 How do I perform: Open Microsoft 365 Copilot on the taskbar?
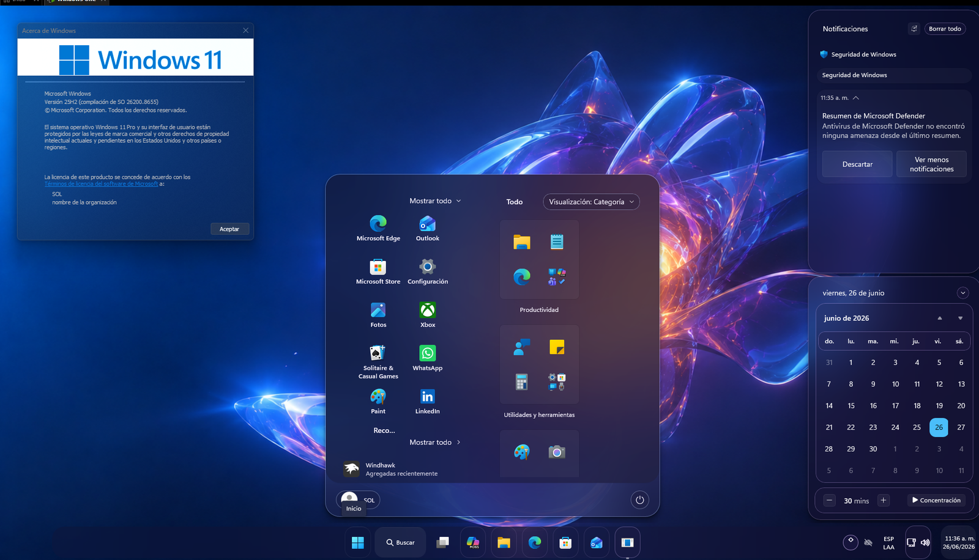tap(473, 542)
